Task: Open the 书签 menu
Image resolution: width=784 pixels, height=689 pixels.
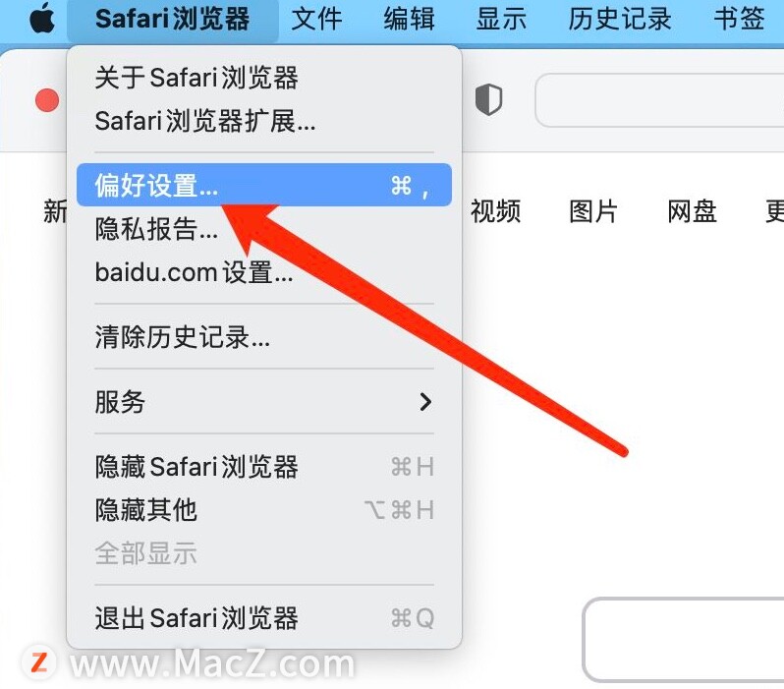Action: pos(739,19)
